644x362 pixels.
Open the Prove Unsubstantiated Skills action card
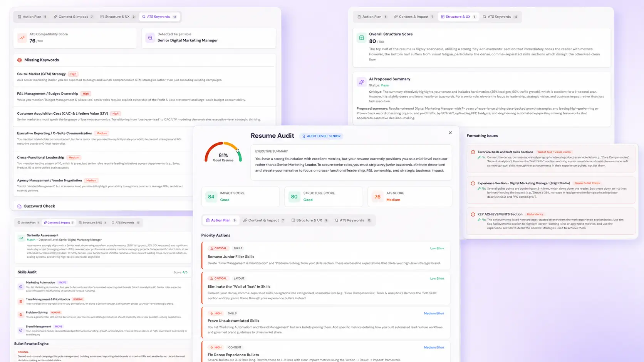click(x=326, y=322)
